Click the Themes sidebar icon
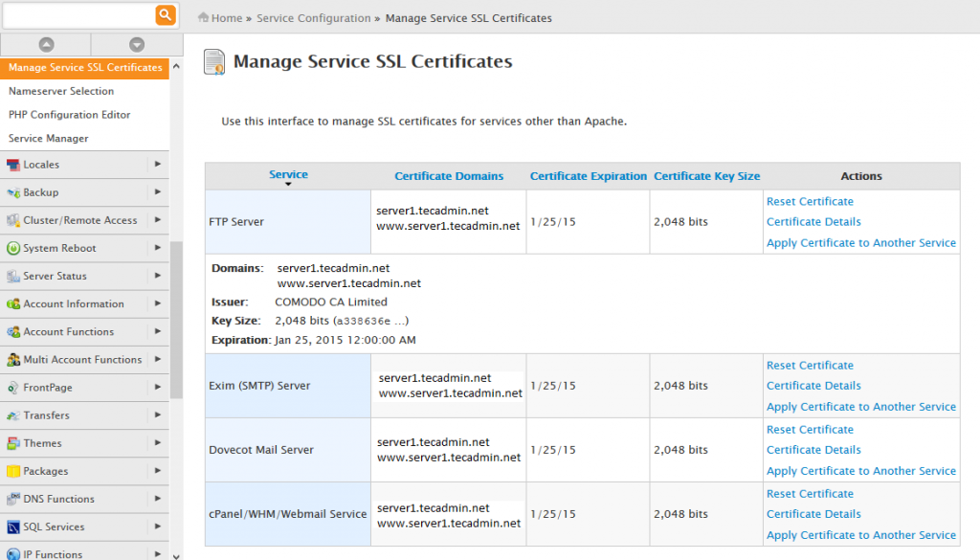Image resolution: width=980 pixels, height=560 pixels. (x=13, y=443)
